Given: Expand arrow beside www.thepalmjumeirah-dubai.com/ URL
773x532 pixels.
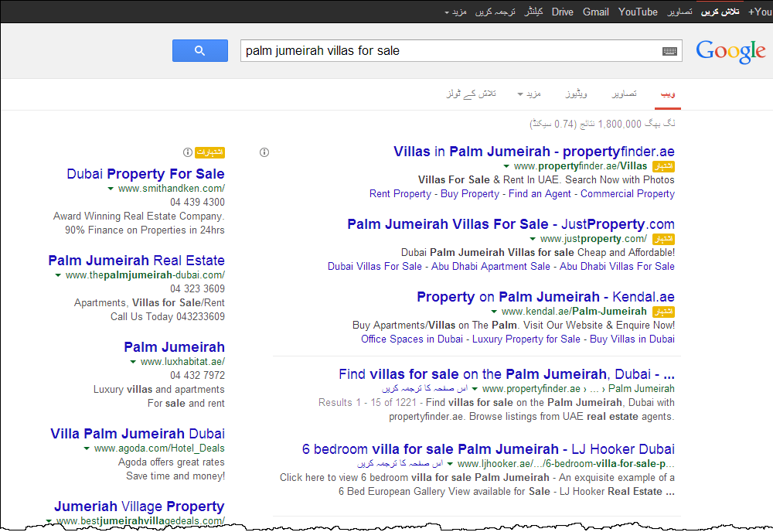Looking at the screenshot, I should click(x=58, y=275).
